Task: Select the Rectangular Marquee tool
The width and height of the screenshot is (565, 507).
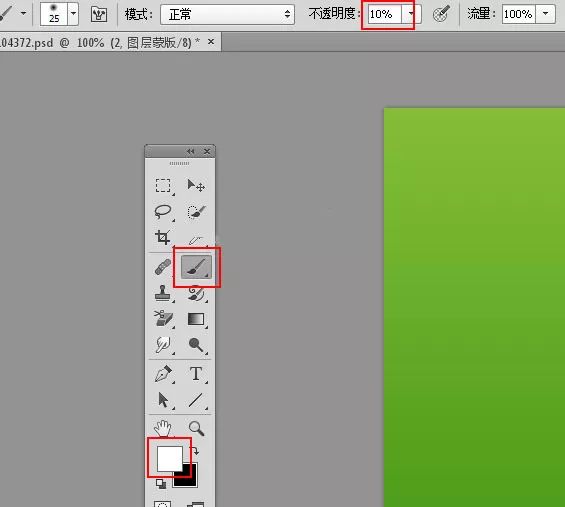Action: coord(163,186)
